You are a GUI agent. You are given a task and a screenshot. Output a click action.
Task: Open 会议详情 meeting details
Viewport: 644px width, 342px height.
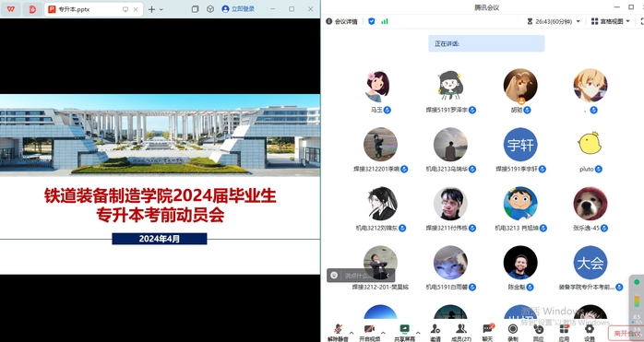click(341, 21)
